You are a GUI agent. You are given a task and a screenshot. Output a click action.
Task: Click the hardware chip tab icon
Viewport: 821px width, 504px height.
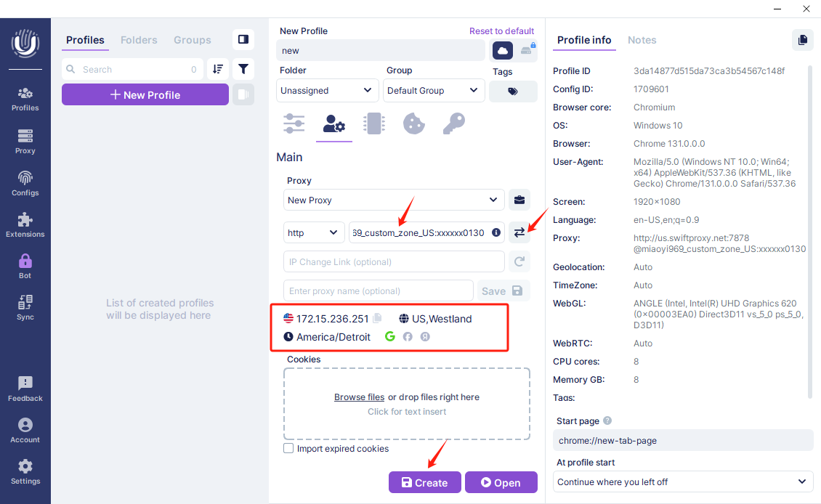click(373, 123)
